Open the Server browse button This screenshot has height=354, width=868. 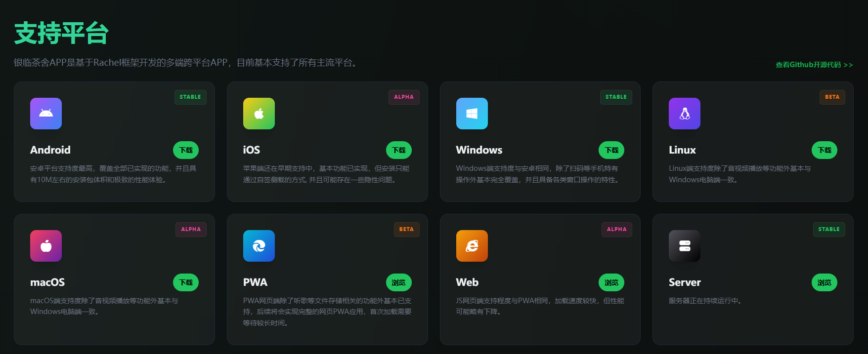[825, 282]
